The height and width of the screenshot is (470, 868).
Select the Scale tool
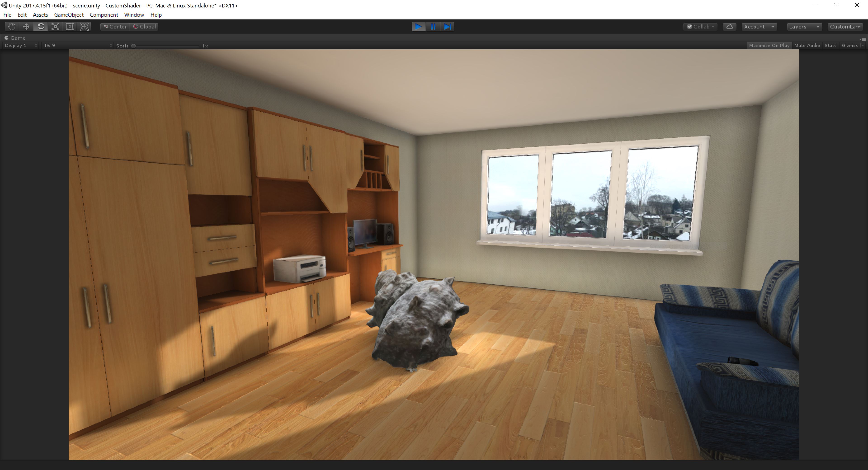(x=55, y=27)
